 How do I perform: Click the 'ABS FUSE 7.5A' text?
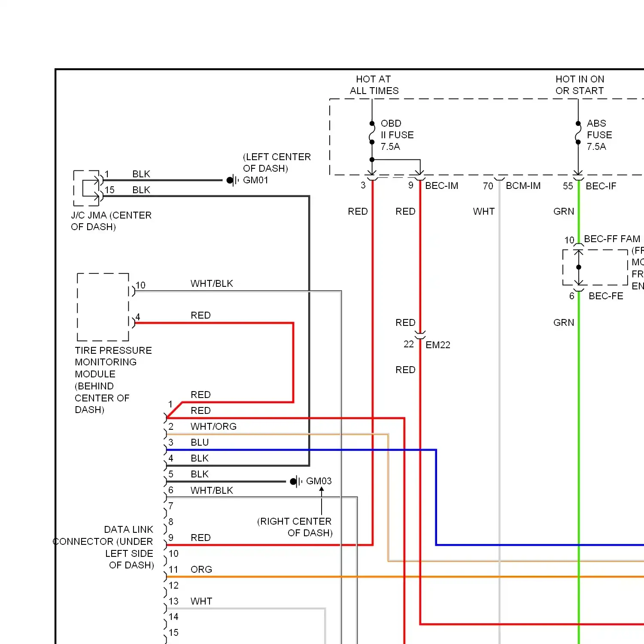(x=599, y=135)
